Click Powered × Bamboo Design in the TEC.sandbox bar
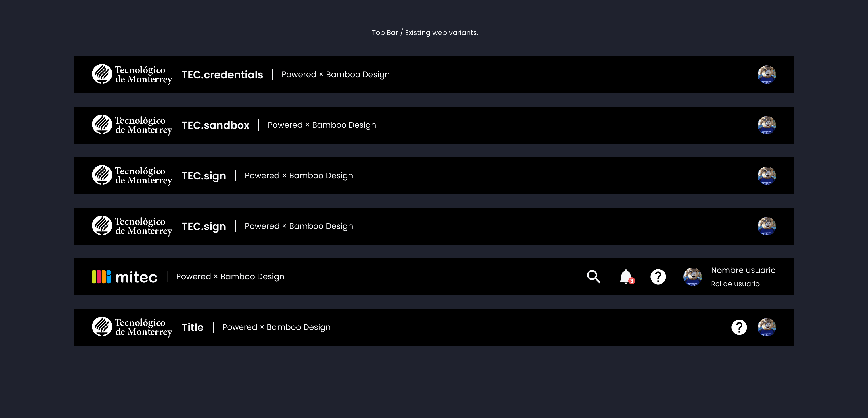 tap(322, 125)
